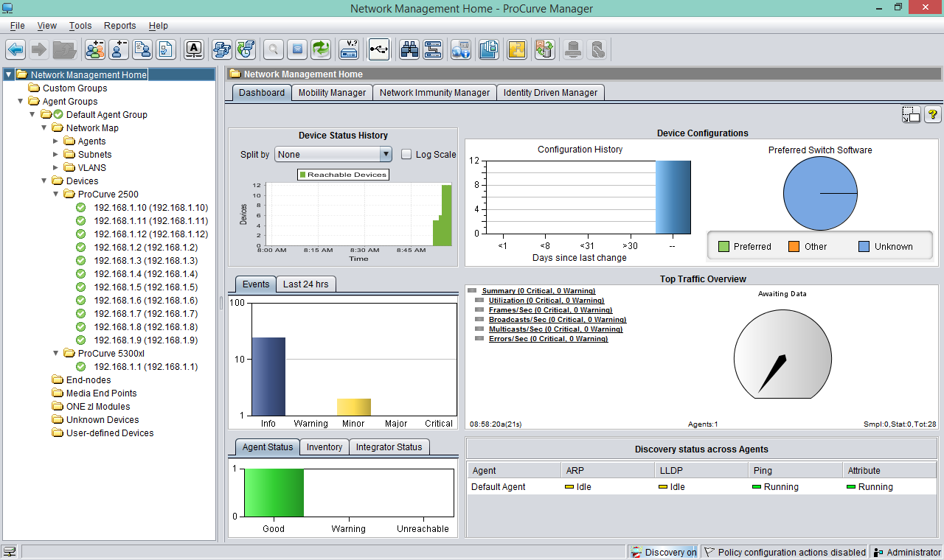The width and height of the screenshot is (944, 560).
Task: Enable the Log Scale option
Action: click(x=406, y=154)
